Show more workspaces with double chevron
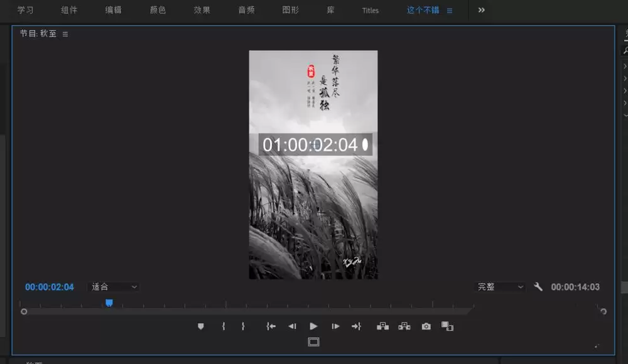628x364 pixels. coord(482,10)
